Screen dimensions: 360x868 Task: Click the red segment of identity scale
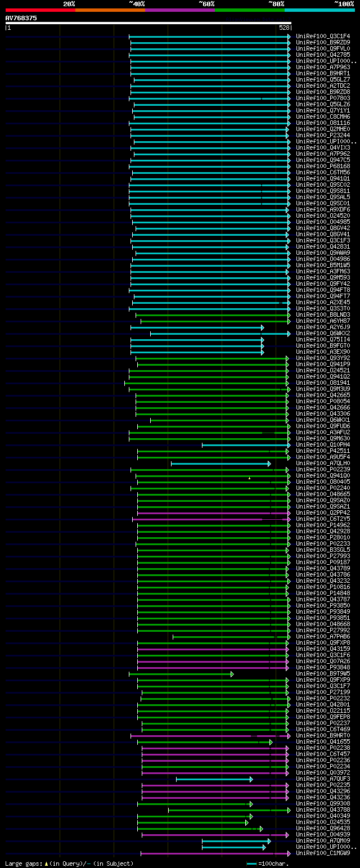pos(40,10)
